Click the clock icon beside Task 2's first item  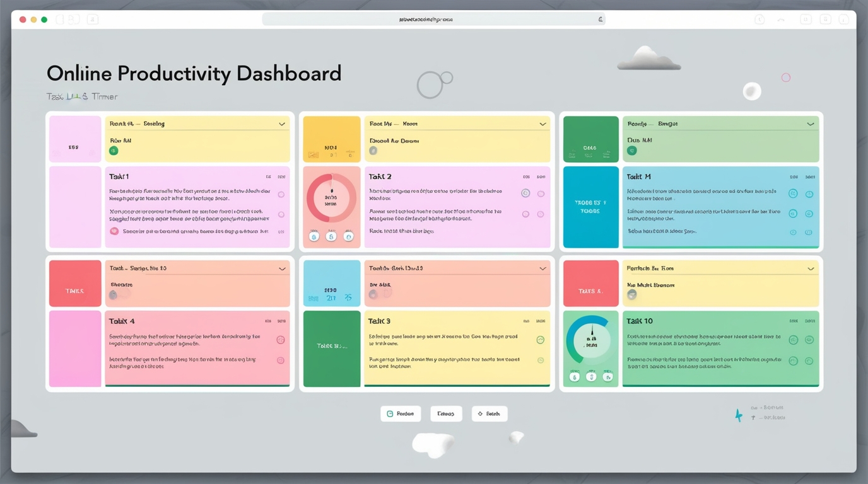click(525, 193)
